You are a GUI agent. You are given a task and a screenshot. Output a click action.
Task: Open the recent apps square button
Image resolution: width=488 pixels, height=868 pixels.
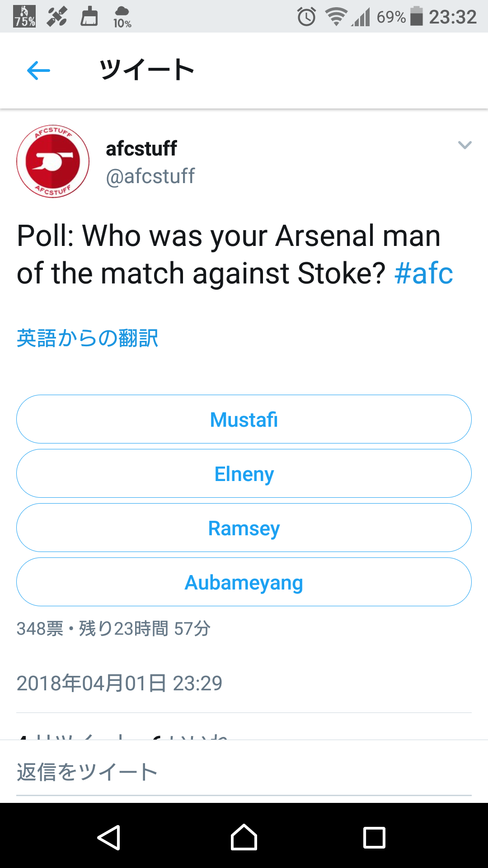pyautogui.click(x=374, y=838)
